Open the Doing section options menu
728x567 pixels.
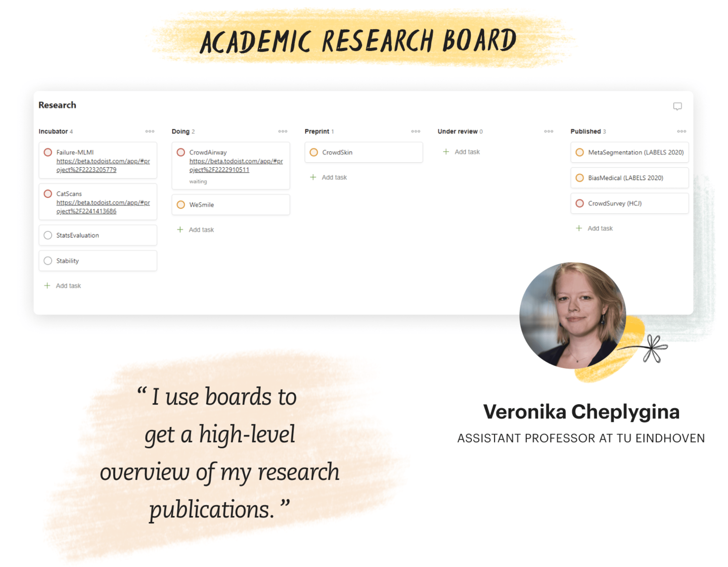(283, 131)
